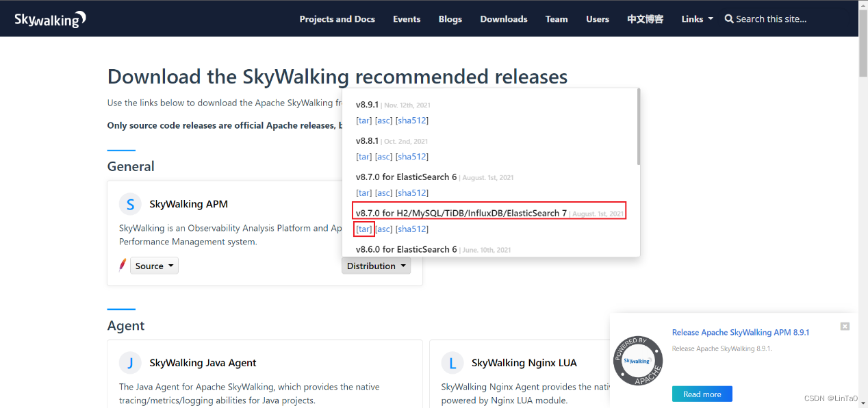Viewport: 868px width, 408px height.
Task: Open v8.7.0 H2/MySQL/TiDB asc link
Action: pyautogui.click(x=384, y=229)
